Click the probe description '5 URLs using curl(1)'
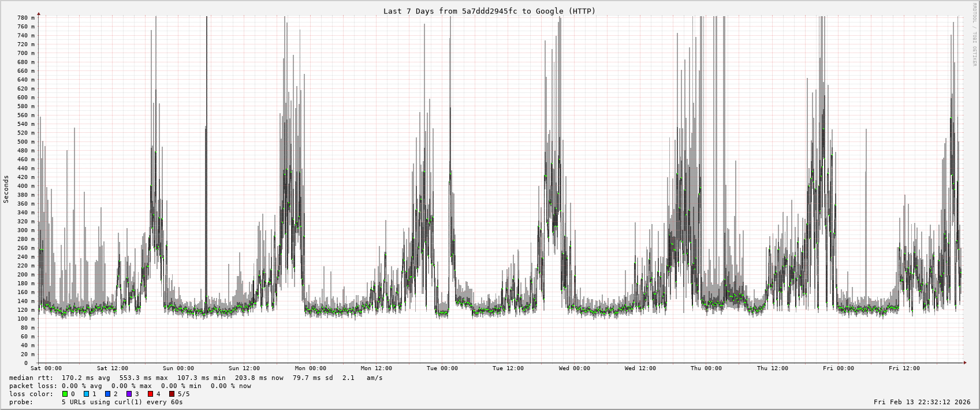Image resolution: width=980 pixels, height=410 pixels. 122,402
